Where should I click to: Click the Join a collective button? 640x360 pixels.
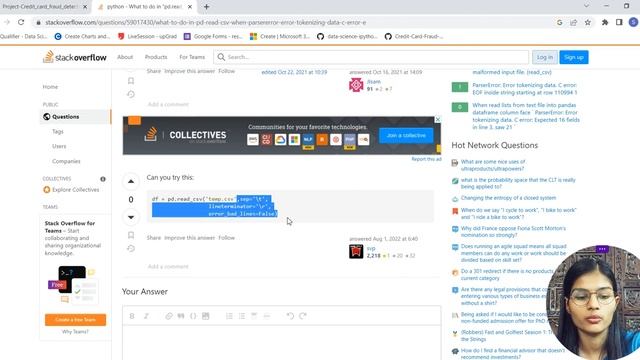[x=406, y=136]
